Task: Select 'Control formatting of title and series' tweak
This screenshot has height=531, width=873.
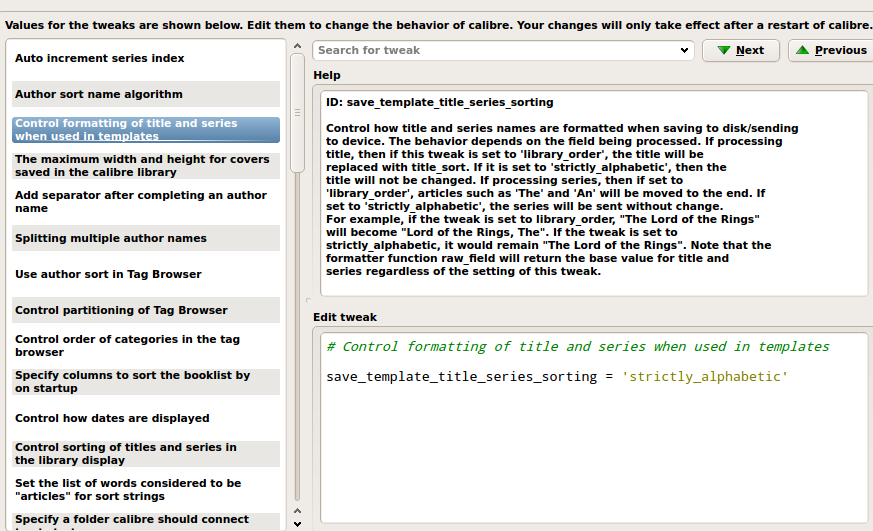Action: pyautogui.click(x=146, y=130)
